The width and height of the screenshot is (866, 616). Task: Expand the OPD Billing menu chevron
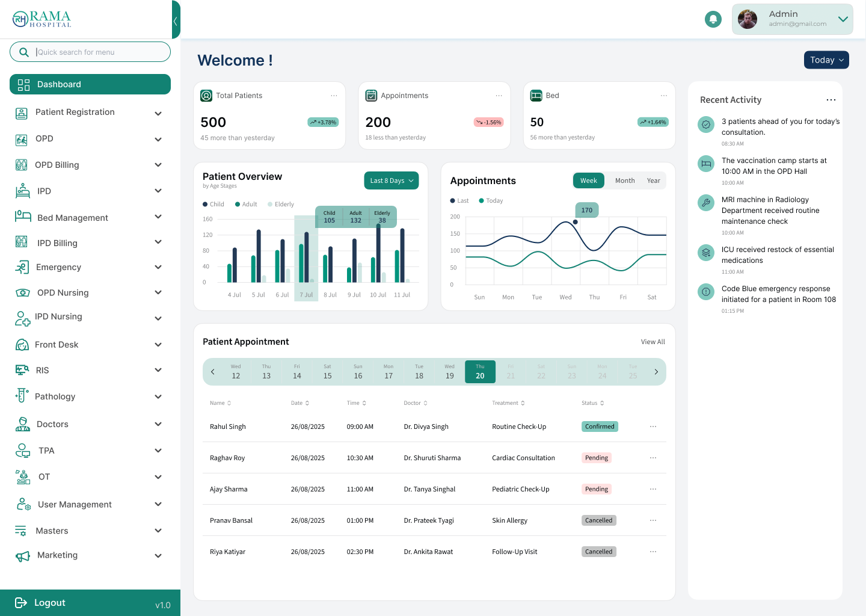pyautogui.click(x=158, y=165)
